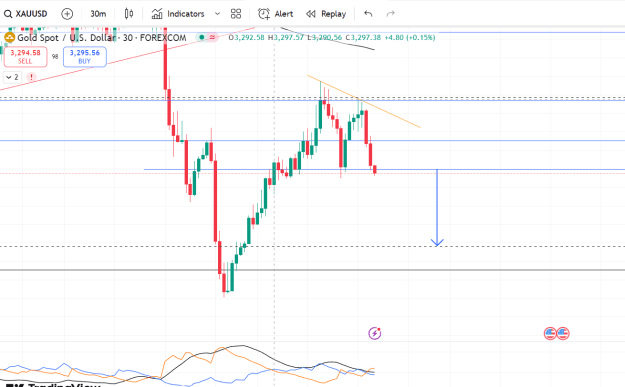Image resolution: width=625 pixels, height=387 pixels.
Task: Click the green market status dot
Action: pos(202,37)
